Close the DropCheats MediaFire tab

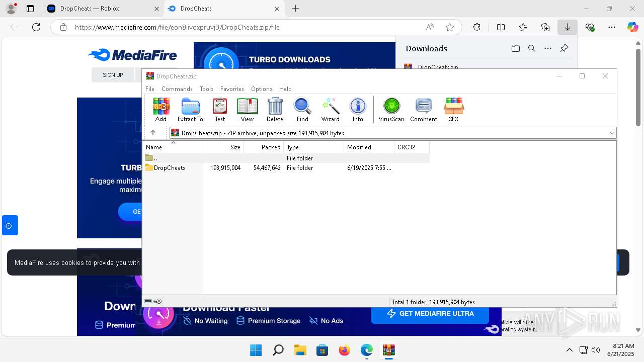pos(277,9)
